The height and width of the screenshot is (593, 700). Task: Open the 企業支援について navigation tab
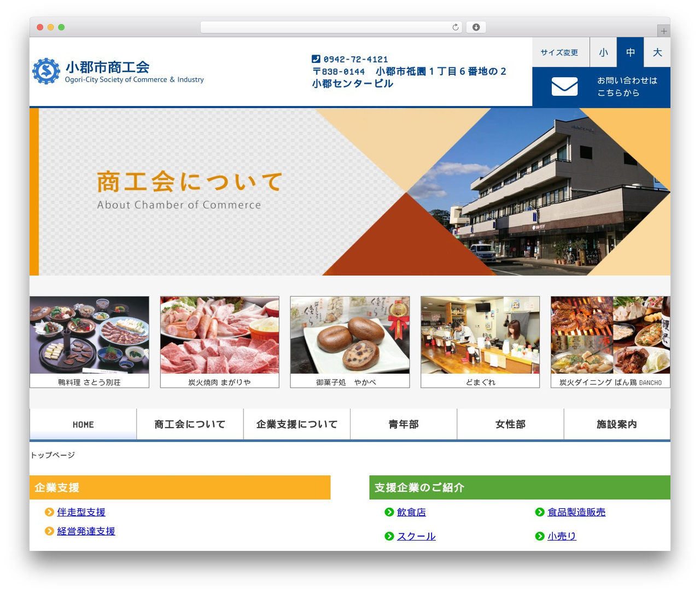point(297,424)
